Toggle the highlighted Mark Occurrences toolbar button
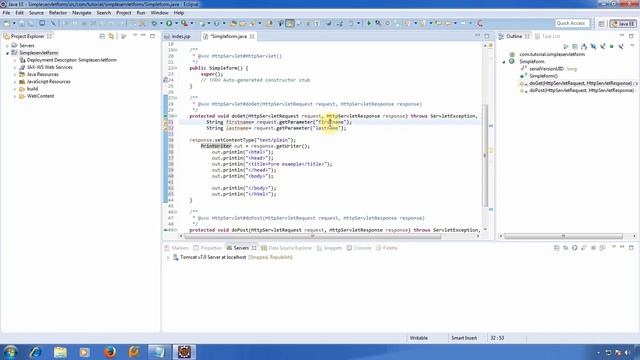This screenshot has width=640, height=360. tap(290, 24)
